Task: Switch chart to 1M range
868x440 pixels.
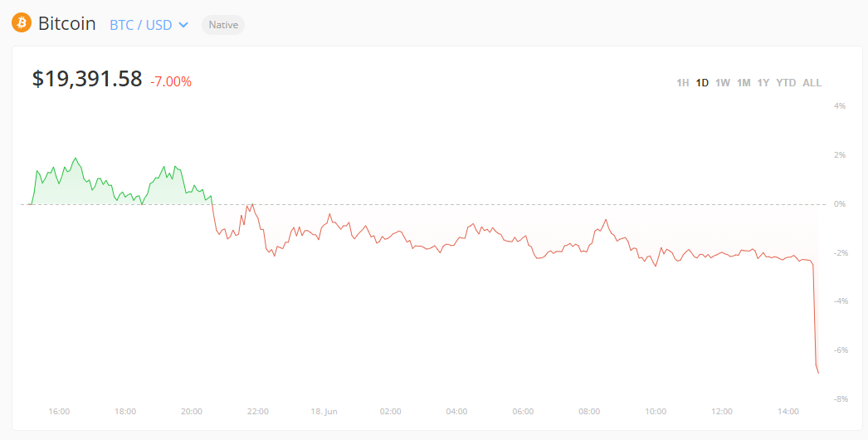Action: 744,83
